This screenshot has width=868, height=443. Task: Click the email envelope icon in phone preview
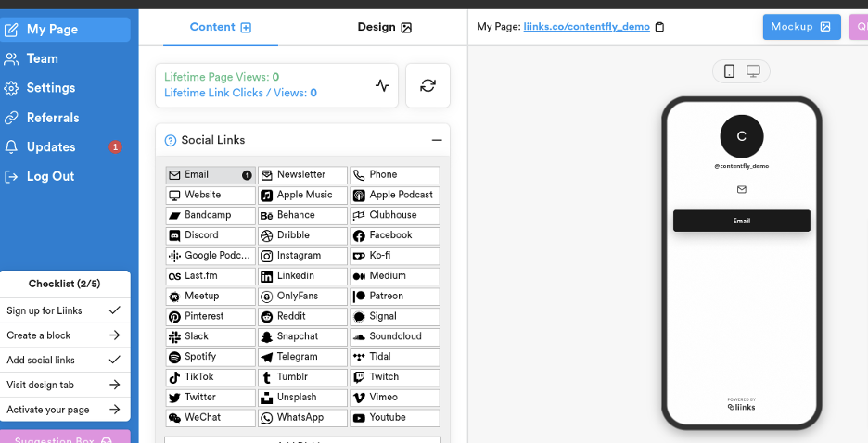click(x=741, y=189)
